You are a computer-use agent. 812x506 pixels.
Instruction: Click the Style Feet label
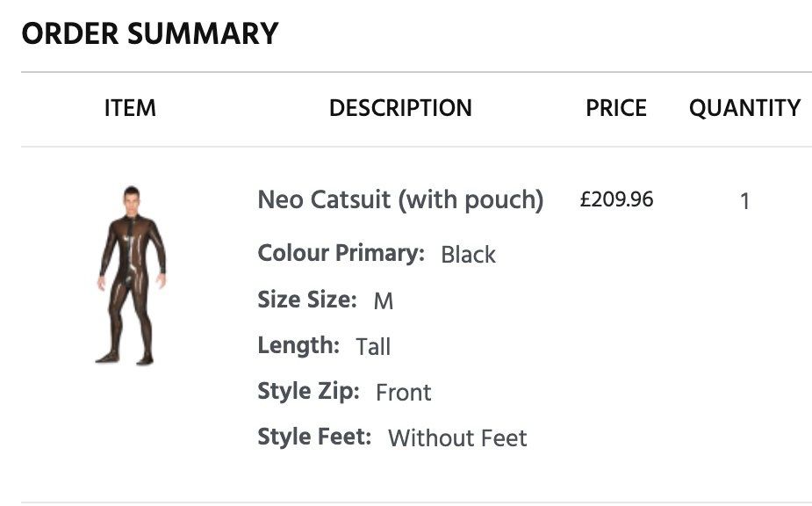pos(314,437)
